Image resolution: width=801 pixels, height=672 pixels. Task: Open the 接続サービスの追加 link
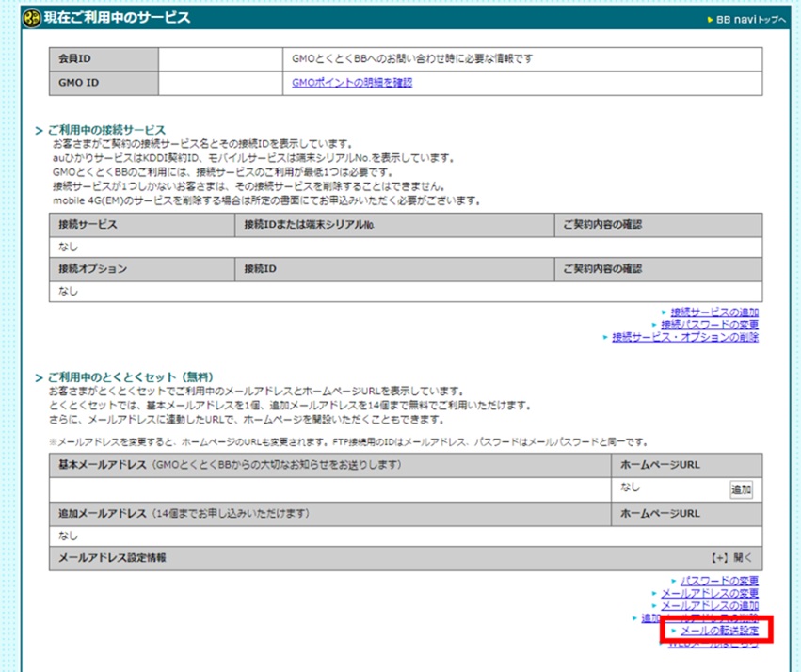click(714, 312)
